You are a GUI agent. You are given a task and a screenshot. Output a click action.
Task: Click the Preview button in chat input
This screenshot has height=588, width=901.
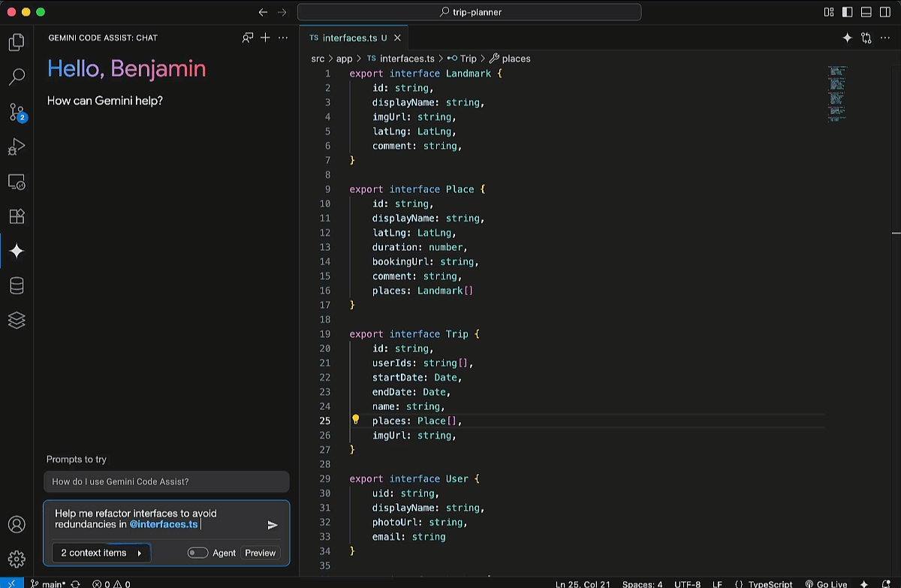pyautogui.click(x=261, y=553)
